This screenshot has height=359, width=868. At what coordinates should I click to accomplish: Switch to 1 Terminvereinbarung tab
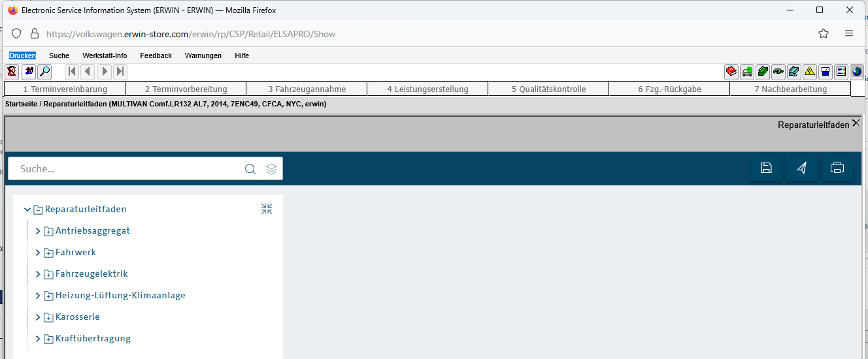point(65,89)
